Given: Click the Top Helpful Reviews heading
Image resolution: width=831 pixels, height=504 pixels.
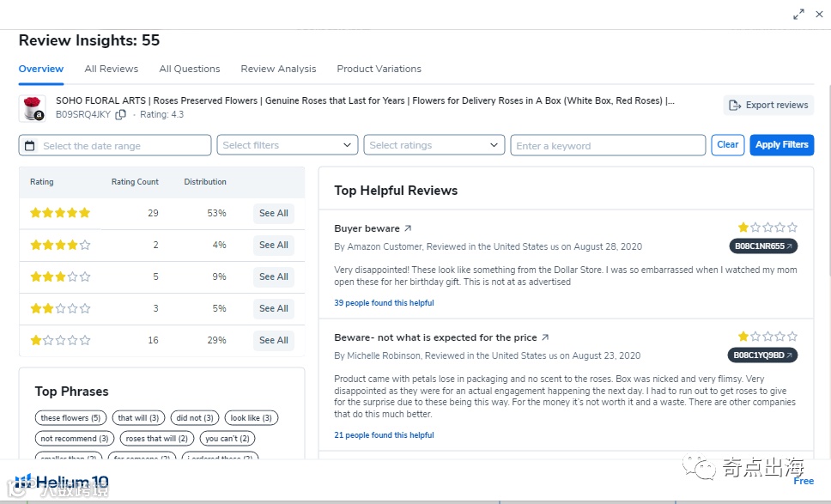Looking at the screenshot, I should point(396,191).
